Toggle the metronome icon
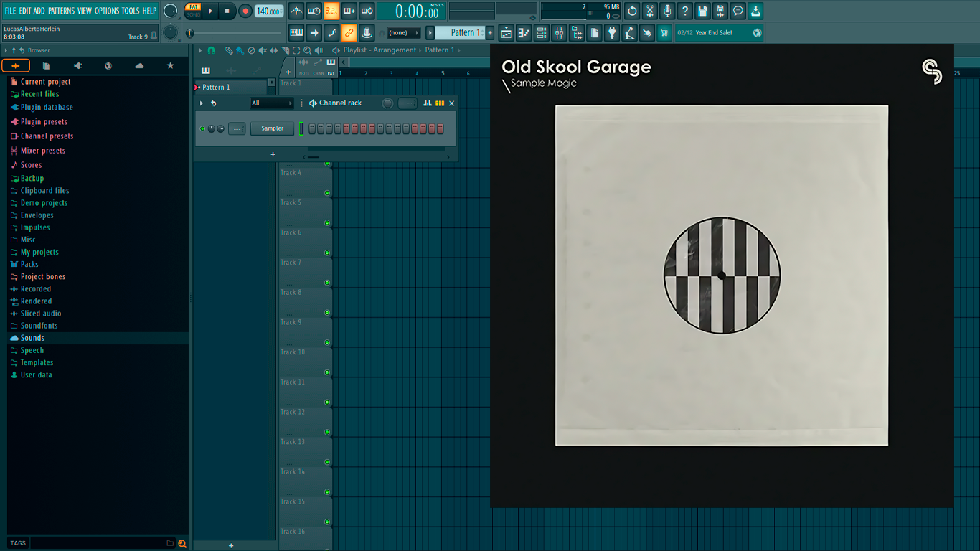The height and width of the screenshot is (551, 980). [x=296, y=11]
